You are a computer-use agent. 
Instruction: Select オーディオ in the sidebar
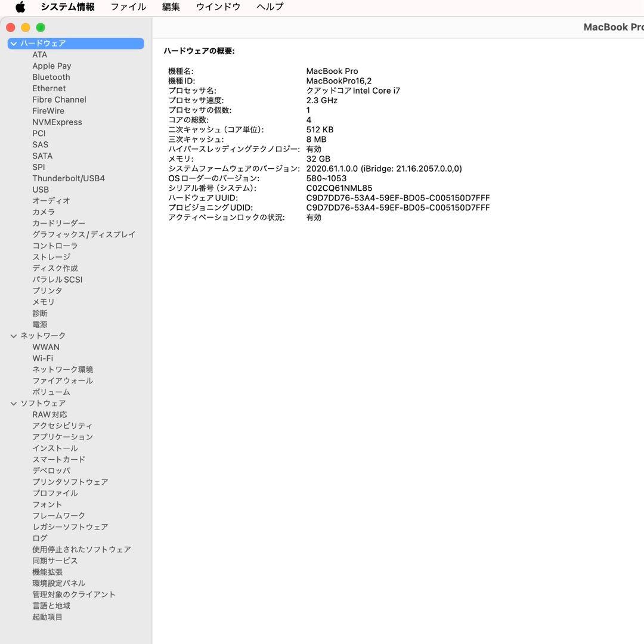(51, 201)
